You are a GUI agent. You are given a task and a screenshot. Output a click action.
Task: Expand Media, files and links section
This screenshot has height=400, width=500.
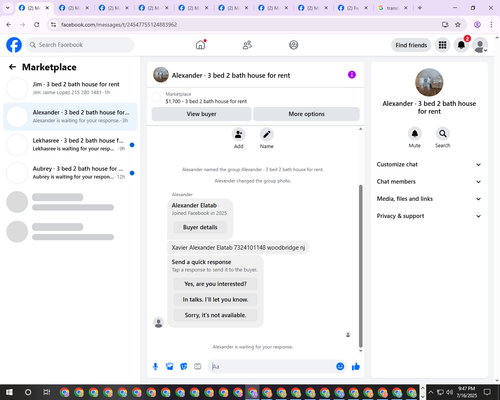click(x=429, y=199)
